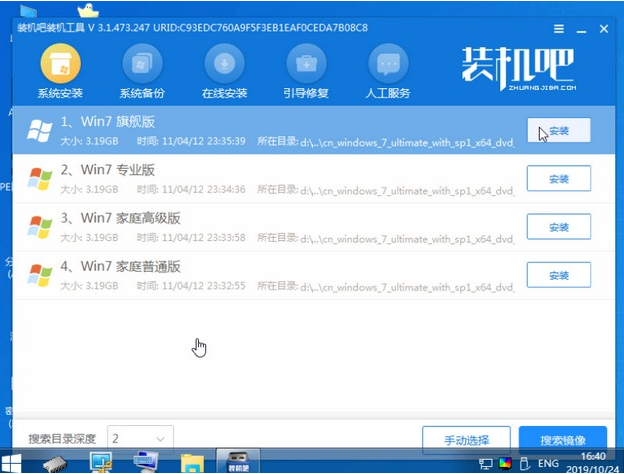Image resolution: width=624 pixels, height=474 pixels.
Task: Select the 1、Win7 旗舰版 title text
Action: [107, 122]
